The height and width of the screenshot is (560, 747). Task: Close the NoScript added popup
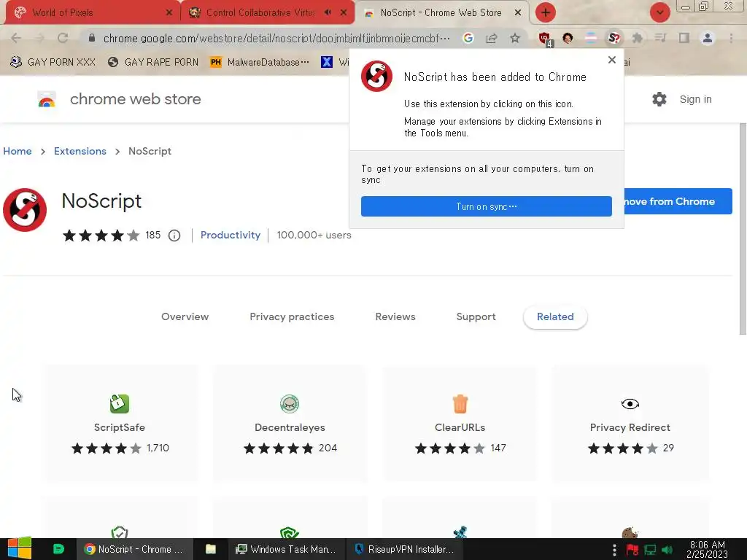tap(612, 60)
